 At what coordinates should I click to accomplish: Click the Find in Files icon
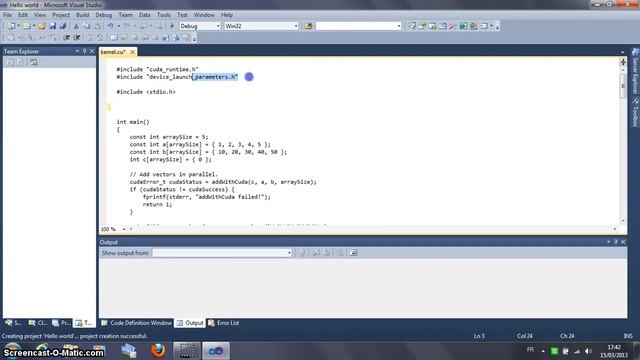tap(308, 26)
